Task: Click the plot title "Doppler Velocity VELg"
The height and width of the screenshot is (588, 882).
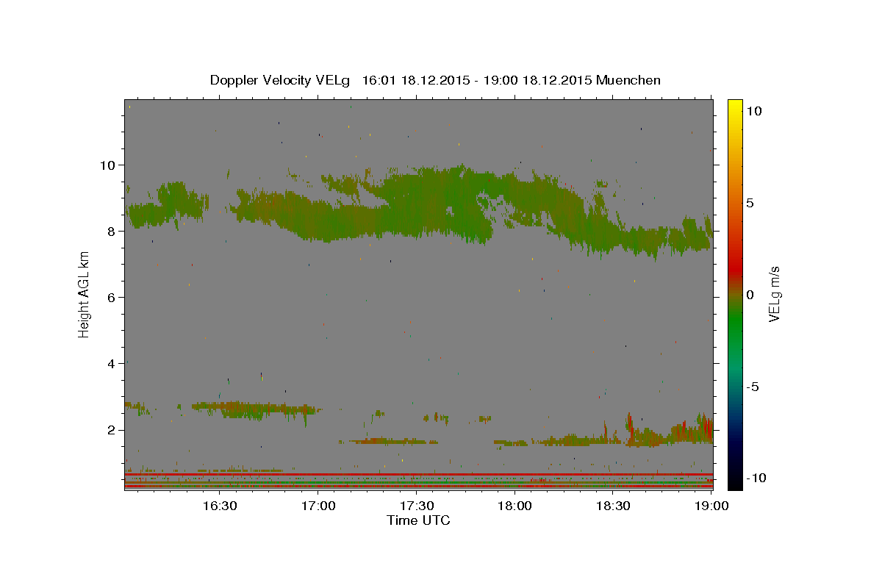Action: click(x=282, y=80)
